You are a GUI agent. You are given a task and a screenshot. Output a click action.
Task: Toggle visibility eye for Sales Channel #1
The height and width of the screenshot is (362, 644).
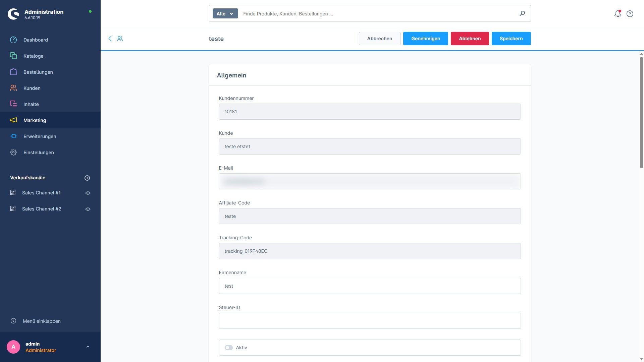click(x=88, y=193)
